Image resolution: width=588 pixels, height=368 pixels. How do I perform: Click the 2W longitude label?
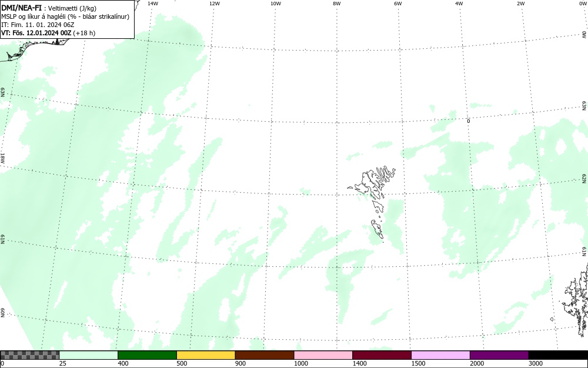520,4
